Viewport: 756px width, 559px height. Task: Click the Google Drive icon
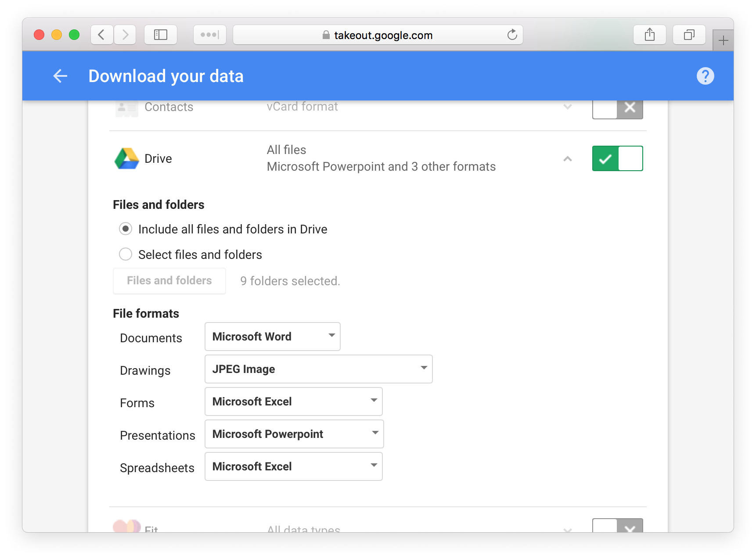point(126,158)
